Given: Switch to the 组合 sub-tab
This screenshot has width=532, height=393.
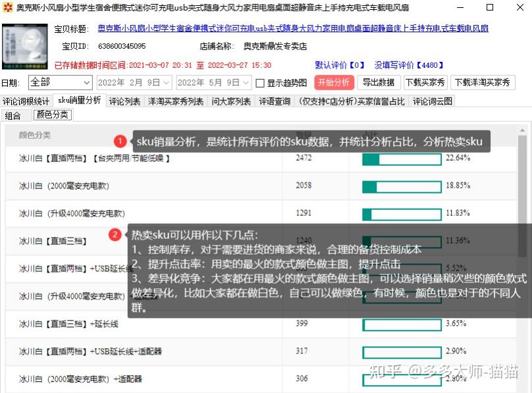Looking at the screenshot, I should coord(13,115).
